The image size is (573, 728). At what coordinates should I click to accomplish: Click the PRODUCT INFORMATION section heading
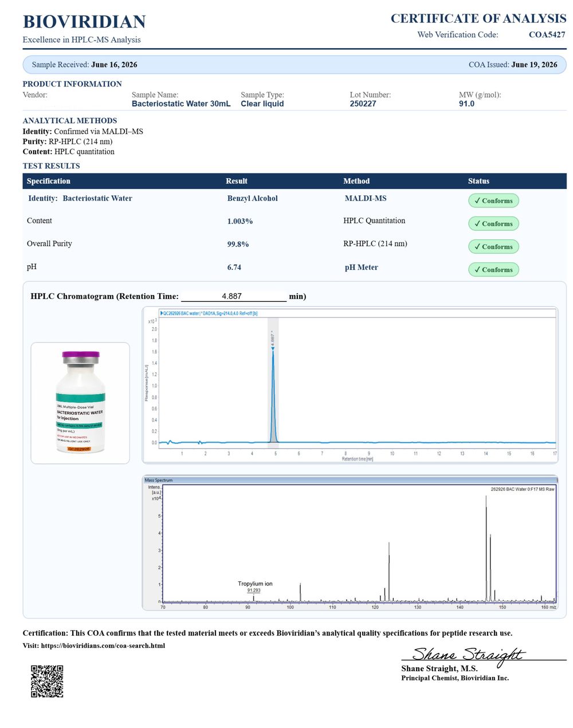coord(72,84)
